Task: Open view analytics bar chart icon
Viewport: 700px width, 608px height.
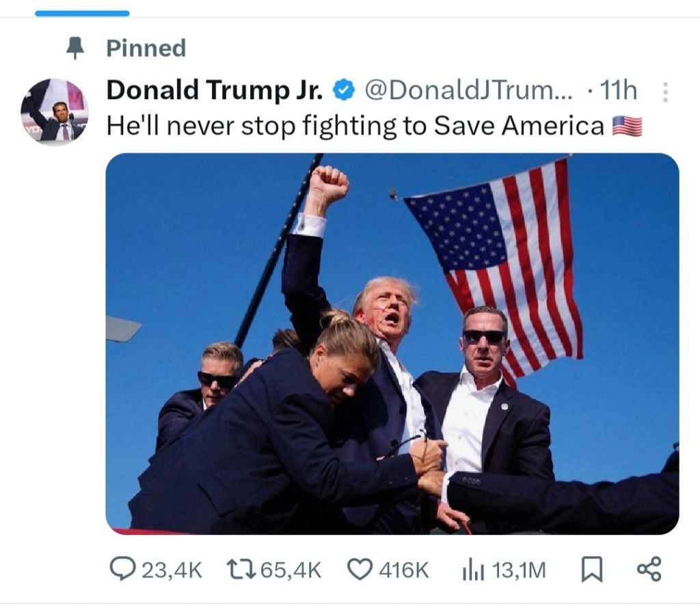Action: click(x=473, y=570)
